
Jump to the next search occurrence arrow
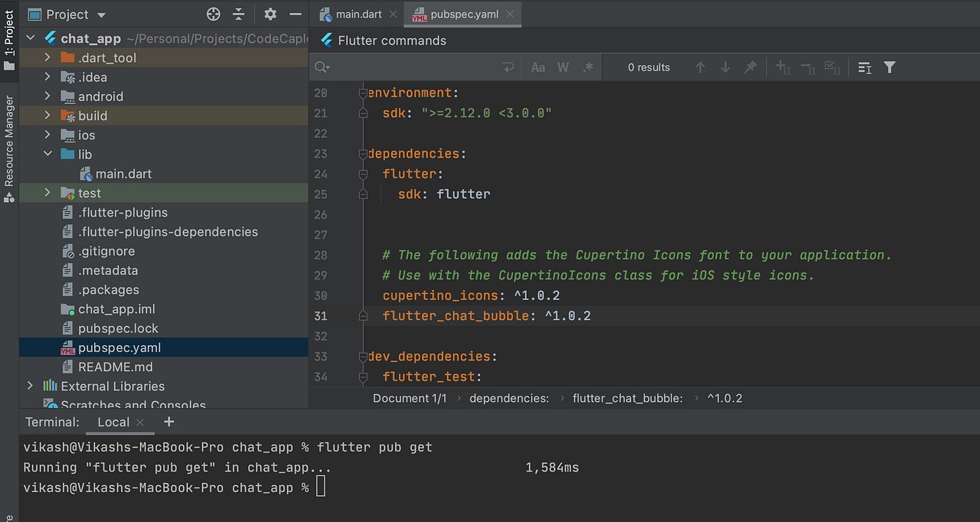725,67
